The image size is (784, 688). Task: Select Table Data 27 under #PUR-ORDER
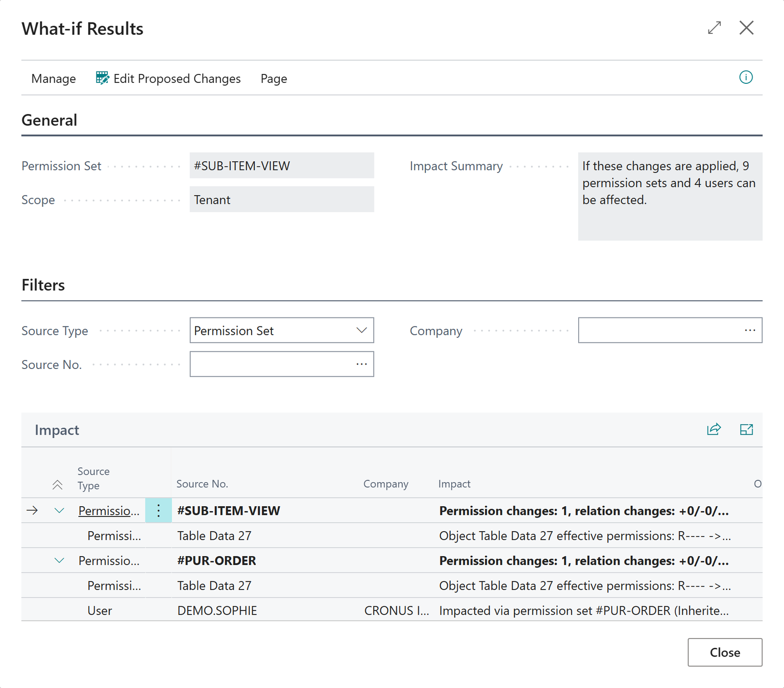tap(214, 586)
